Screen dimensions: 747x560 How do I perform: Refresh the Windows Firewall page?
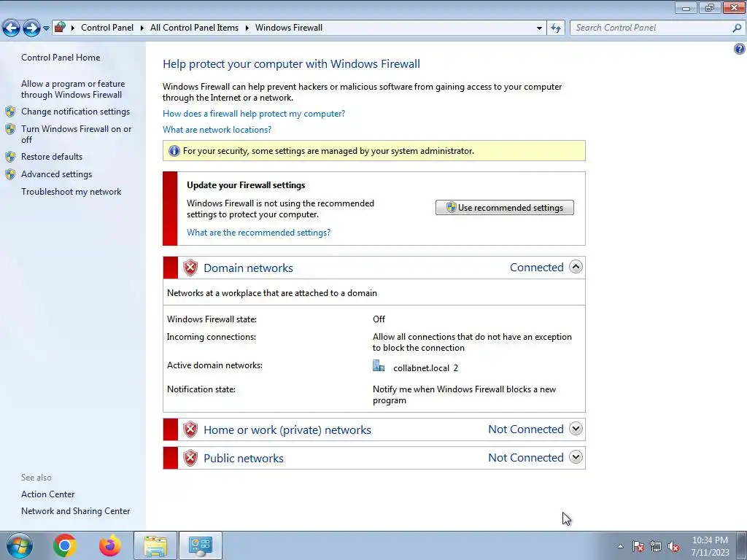coord(556,28)
